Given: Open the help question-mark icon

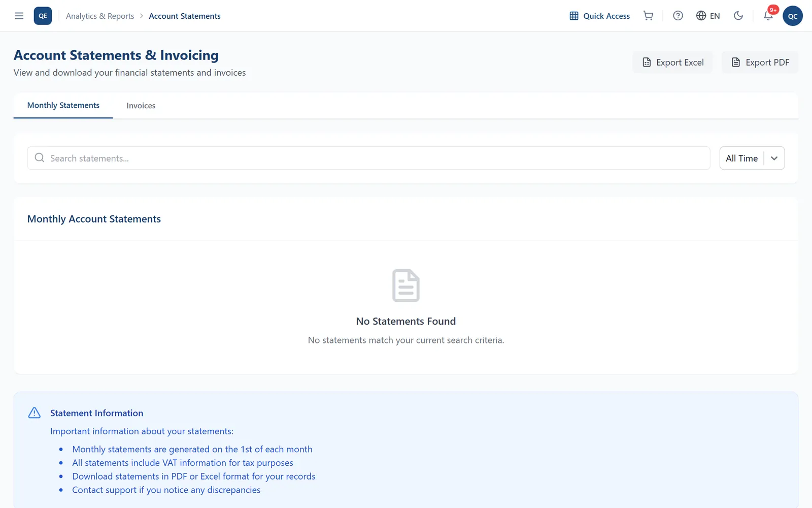Looking at the screenshot, I should click(x=678, y=16).
